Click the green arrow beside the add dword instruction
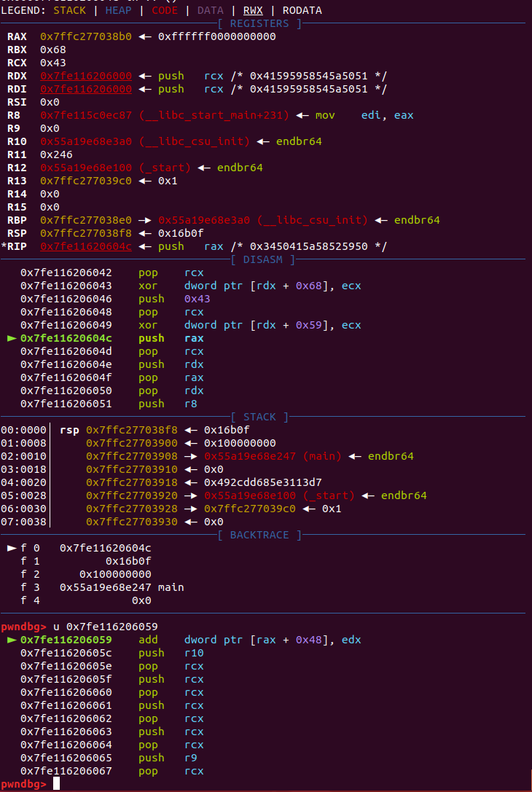 pos(11,640)
